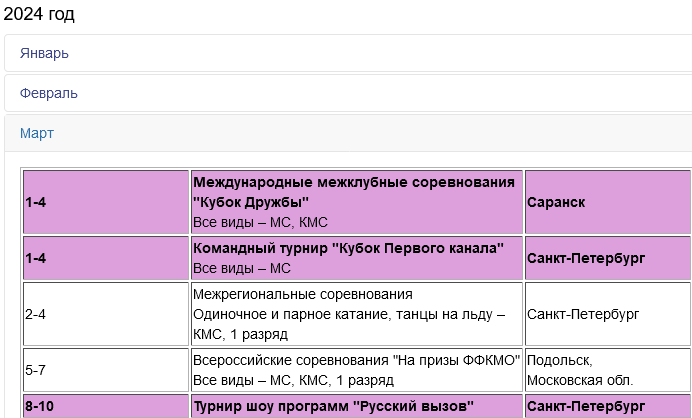Select the 2-4 date cell
692x418 pixels.
[36, 314]
